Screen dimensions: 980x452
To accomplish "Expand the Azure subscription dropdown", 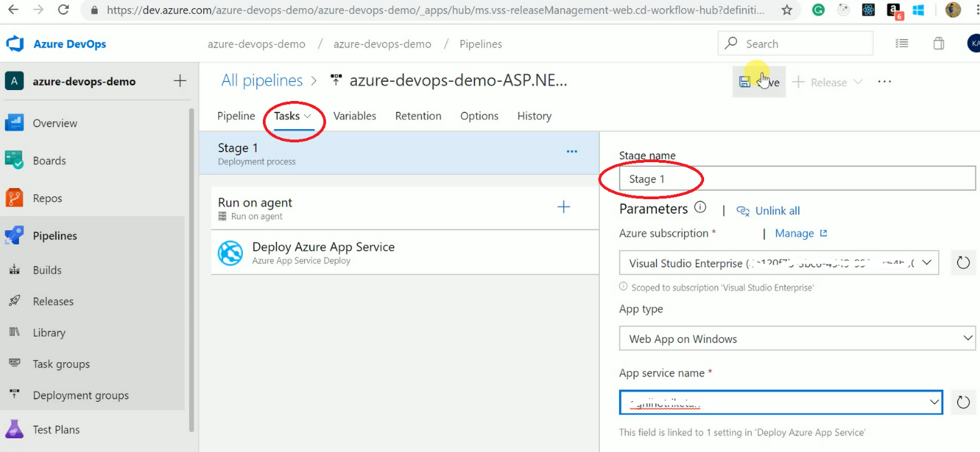I will pyautogui.click(x=926, y=262).
